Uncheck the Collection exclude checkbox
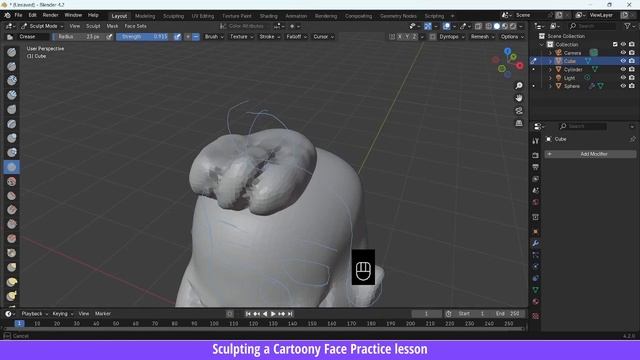 point(615,44)
